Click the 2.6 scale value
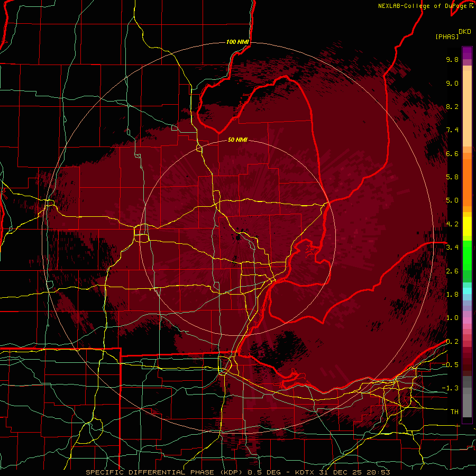Viewport: 476px width, 476px height. 452,271
